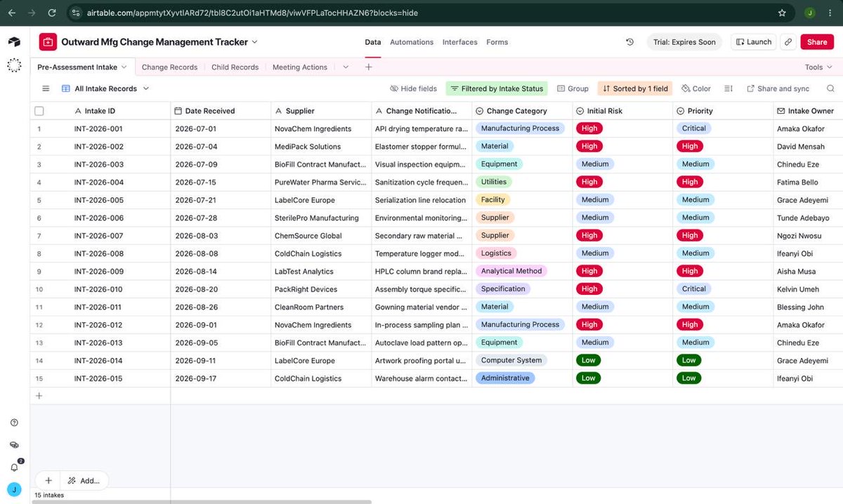Image resolution: width=843 pixels, height=504 pixels.
Task: Open the Change Records table tab
Action: [x=169, y=67]
